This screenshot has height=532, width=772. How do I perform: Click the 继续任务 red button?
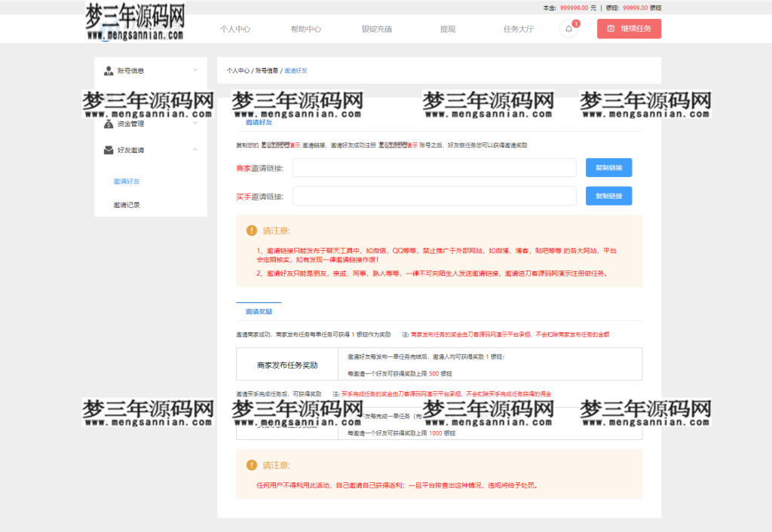[629, 28]
